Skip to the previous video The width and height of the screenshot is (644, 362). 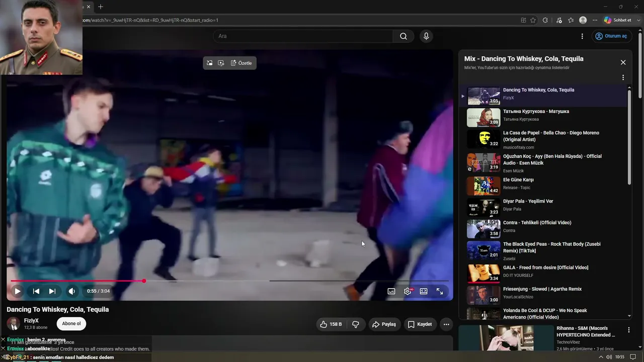(36, 291)
